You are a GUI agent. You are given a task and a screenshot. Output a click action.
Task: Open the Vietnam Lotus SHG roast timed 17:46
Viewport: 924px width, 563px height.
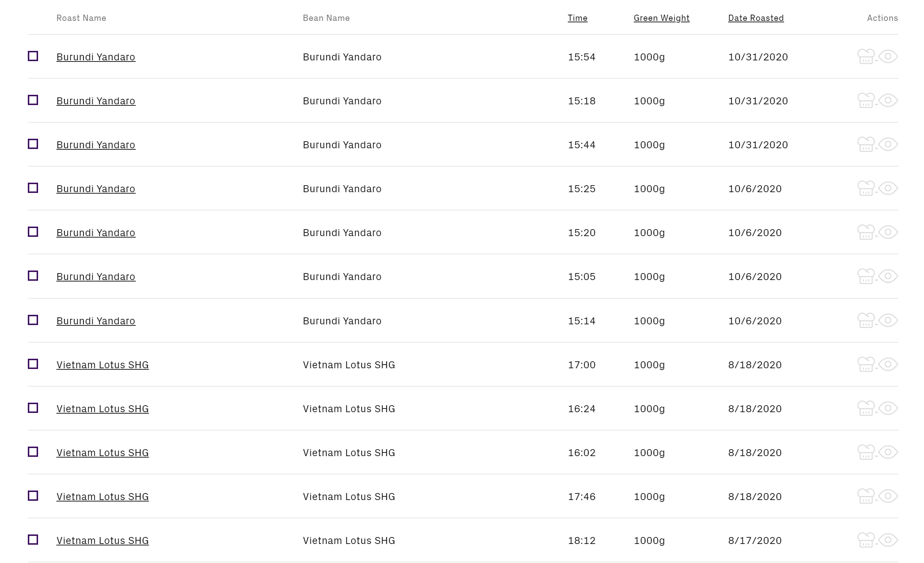click(103, 497)
